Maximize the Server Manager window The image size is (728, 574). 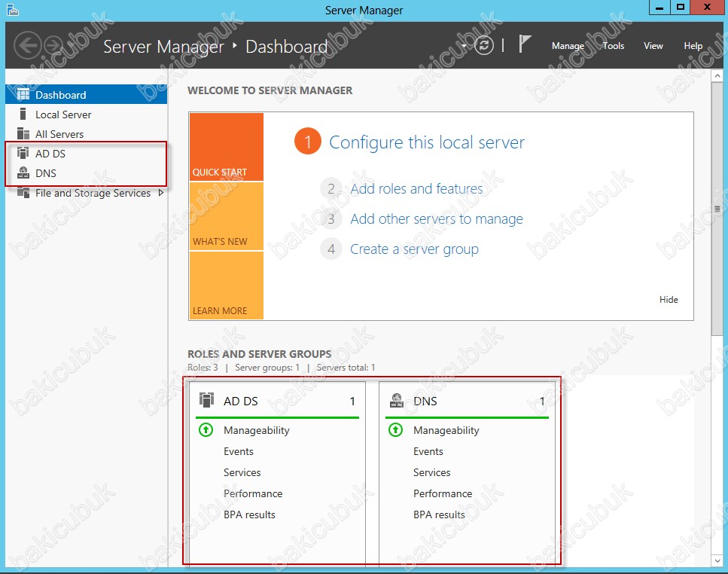(x=680, y=7)
